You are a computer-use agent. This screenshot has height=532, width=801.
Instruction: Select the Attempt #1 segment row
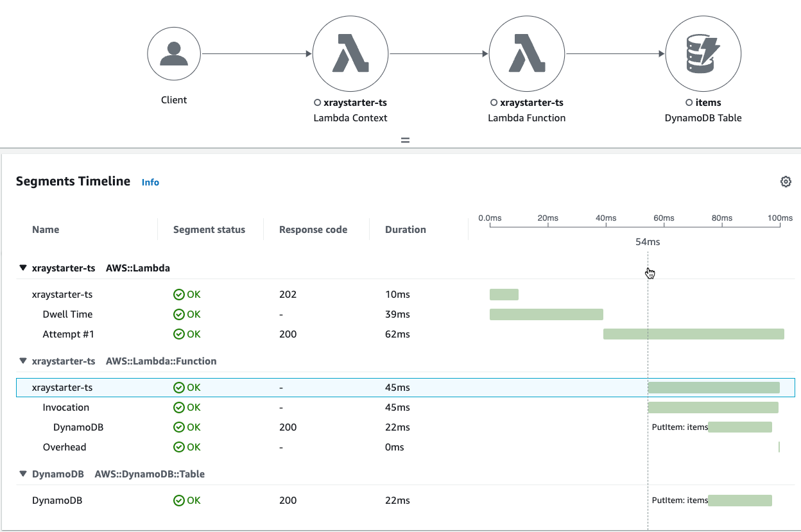coord(405,334)
